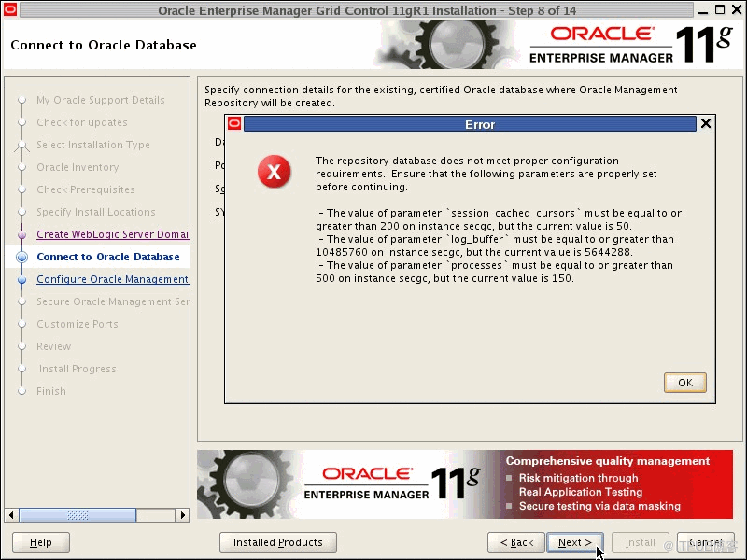Close the installer window
747x560 pixels.
(737, 9)
